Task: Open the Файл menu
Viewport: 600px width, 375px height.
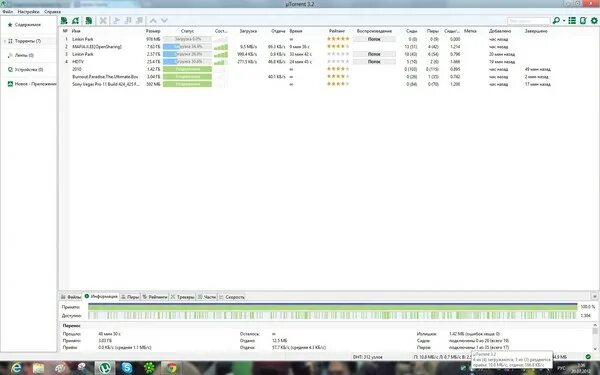Action: tap(8, 12)
